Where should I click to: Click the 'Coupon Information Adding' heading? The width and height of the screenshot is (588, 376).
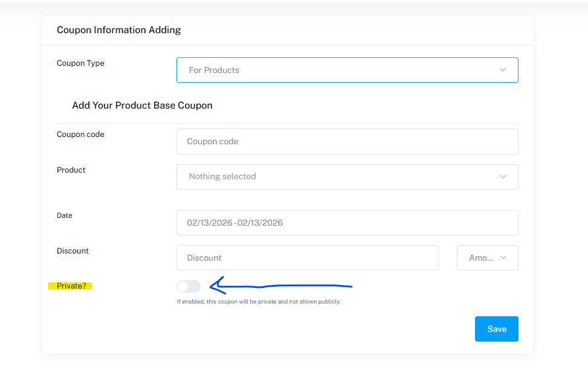tap(118, 30)
